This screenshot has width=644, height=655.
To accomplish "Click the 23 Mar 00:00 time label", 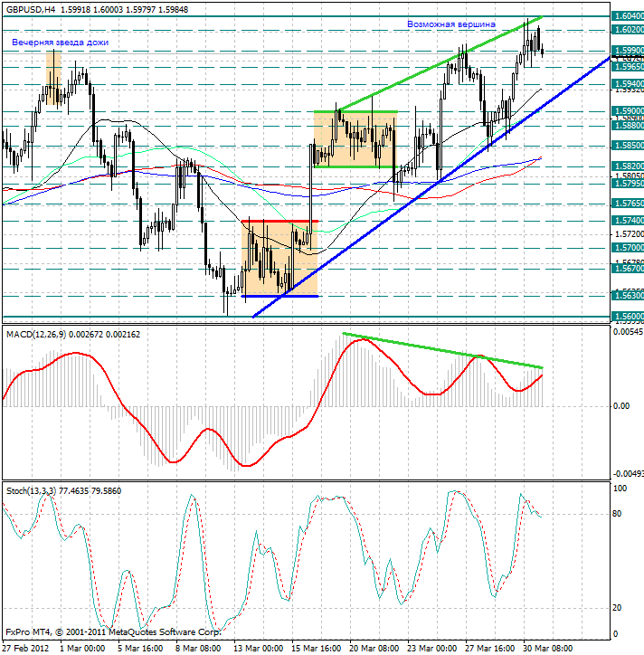I will tap(432, 649).
